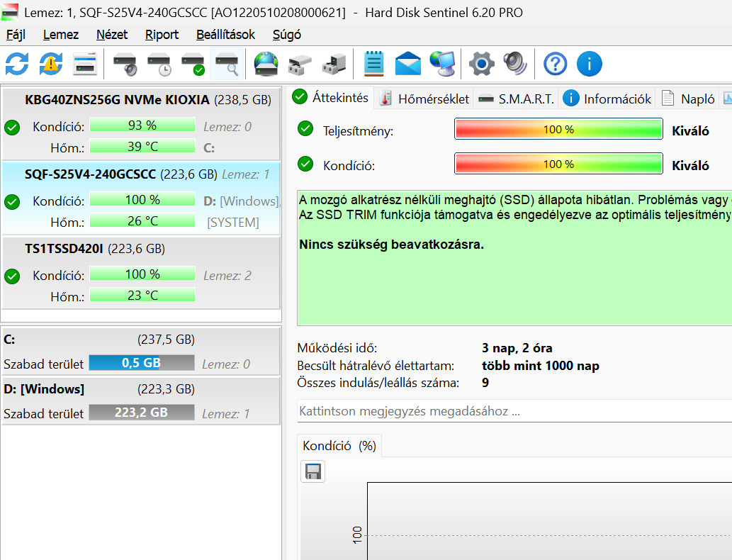Select the TS1TSSD420I disk entry

click(x=141, y=273)
